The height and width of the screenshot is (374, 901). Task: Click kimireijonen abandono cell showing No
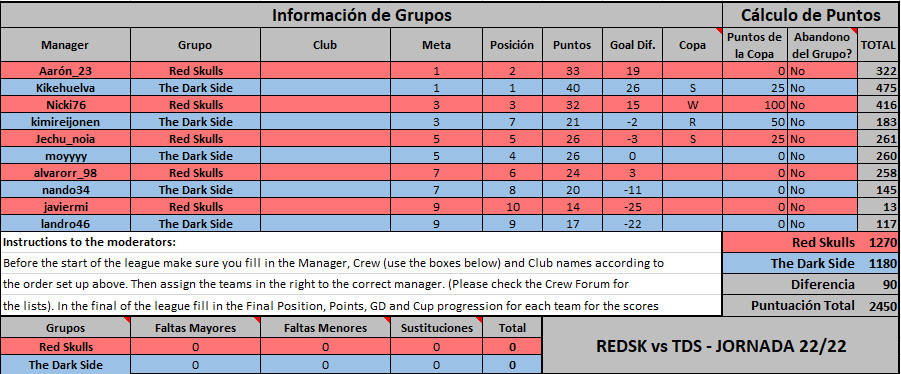[822, 122]
